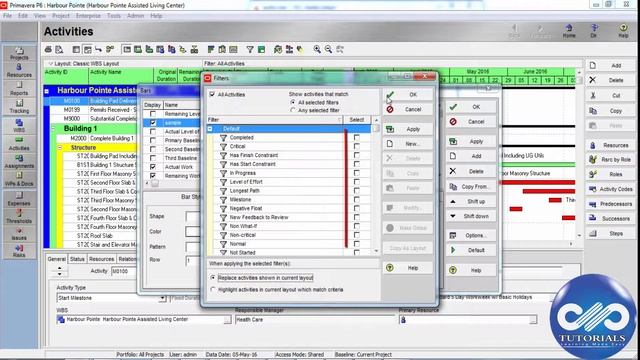640x360 pixels.
Task: Open the WBS field browse button
Action: tap(227, 320)
